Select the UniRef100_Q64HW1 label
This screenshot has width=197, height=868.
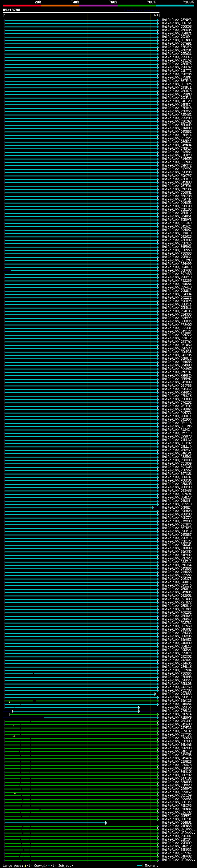[x=177, y=822]
